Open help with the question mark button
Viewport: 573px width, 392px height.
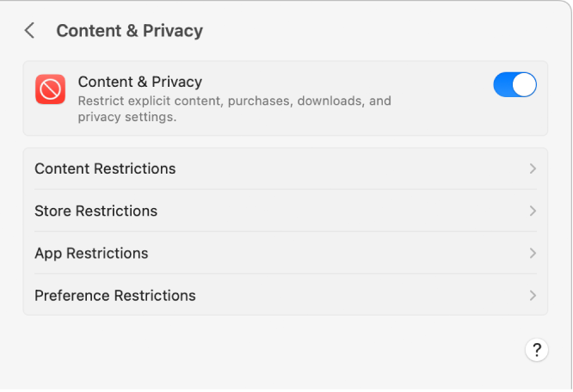point(536,350)
